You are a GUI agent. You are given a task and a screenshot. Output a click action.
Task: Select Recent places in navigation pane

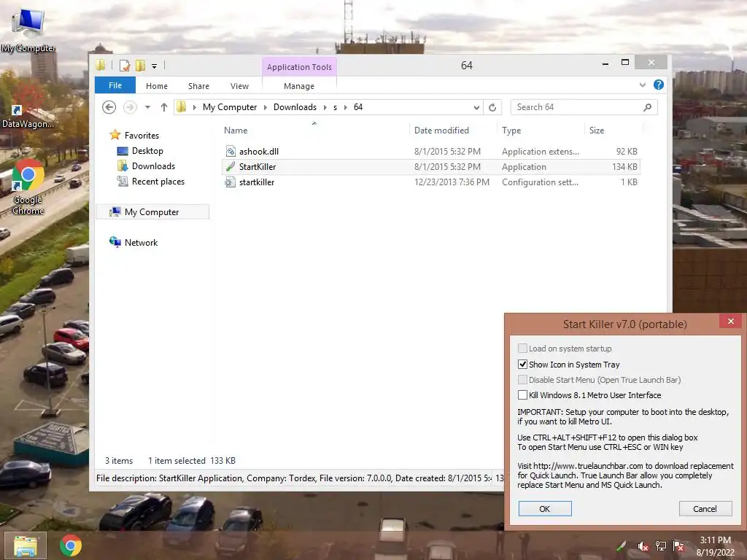click(158, 182)
